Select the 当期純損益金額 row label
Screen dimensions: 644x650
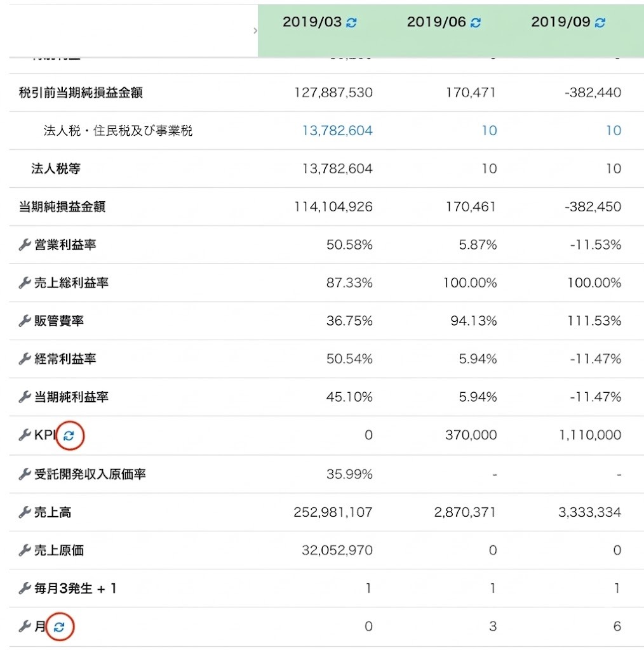point(62,206)
